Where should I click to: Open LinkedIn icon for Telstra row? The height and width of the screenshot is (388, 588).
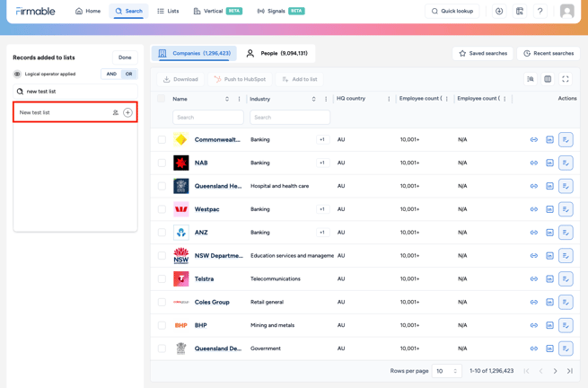549,278
